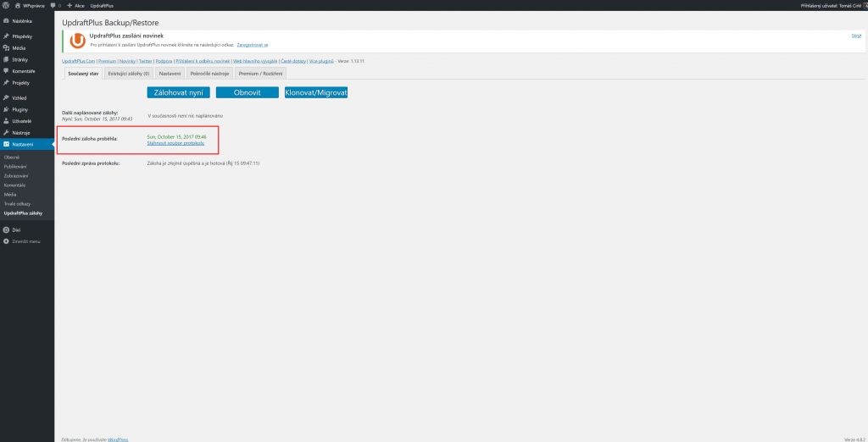Open Trvalé odkazy submenu item
Image resolution: width=868 pixels, height=442 pixels.
click(17, 204)
